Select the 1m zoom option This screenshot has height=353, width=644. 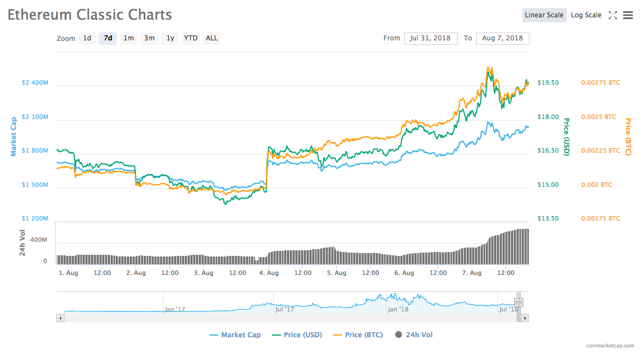tap(128, 38)
